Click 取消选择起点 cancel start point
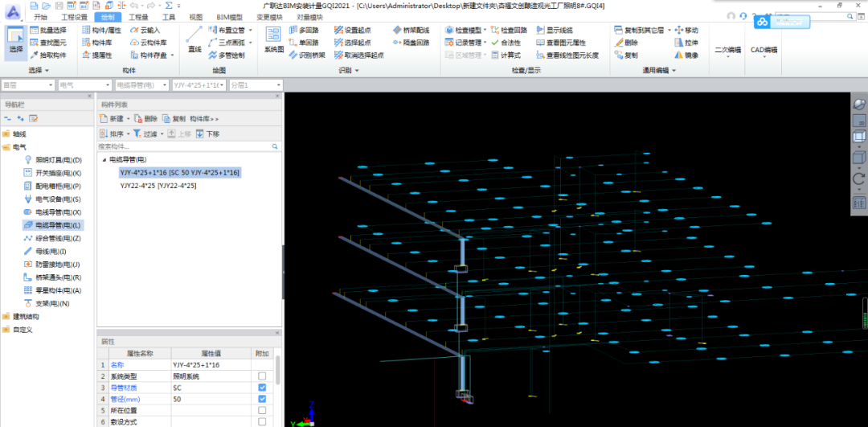The height and width of the screenshot is (427, 868). (x=359, y=55)
